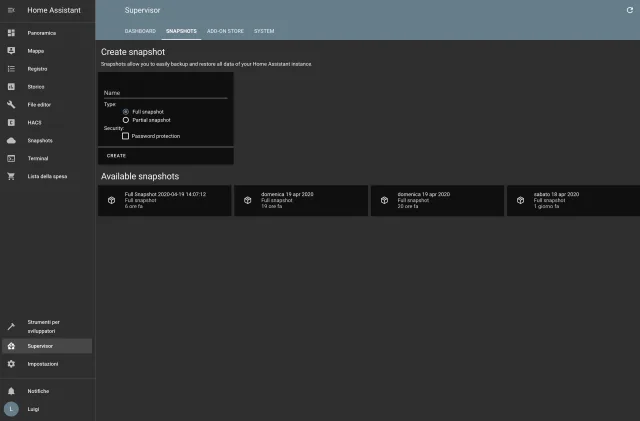Open the File editor wrench icon
The image size is (640, 421).
pos(11,105)
